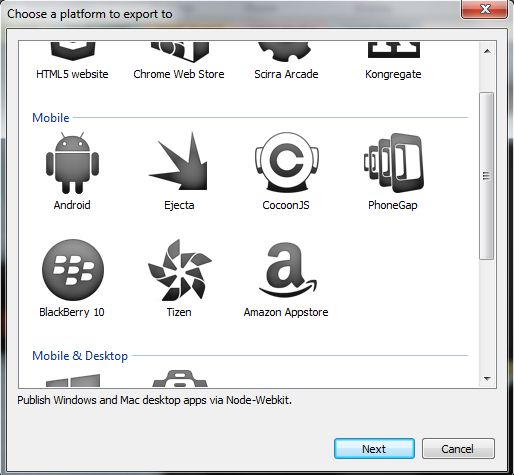Image resolution: width=514 pixels, height=475 pixels.
Task: Click the 'Android' label text
Action: tap(72, 205)
